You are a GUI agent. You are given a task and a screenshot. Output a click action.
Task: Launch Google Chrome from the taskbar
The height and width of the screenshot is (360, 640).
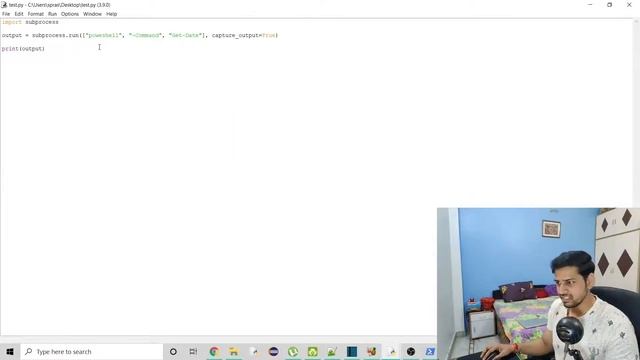click(214, 351)
